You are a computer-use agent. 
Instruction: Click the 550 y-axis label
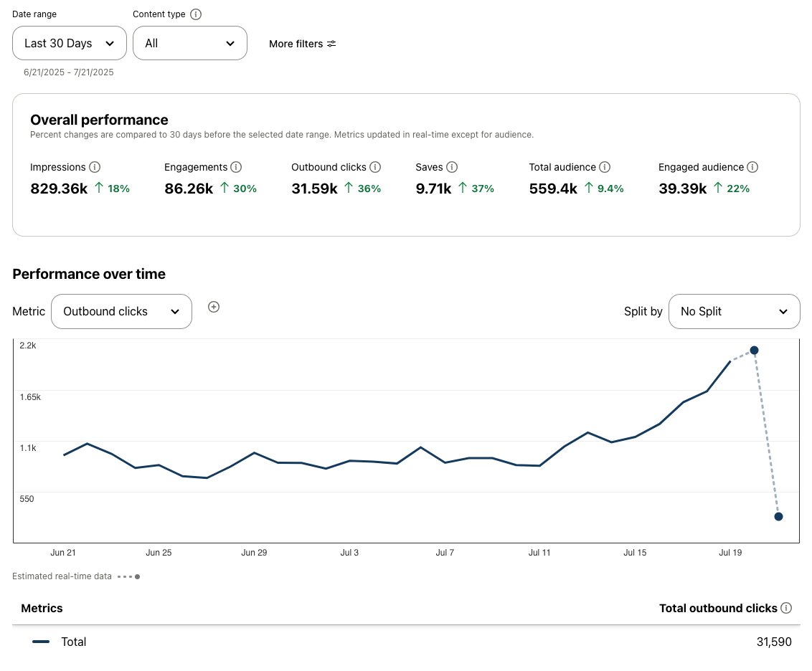tap(27, 499)
